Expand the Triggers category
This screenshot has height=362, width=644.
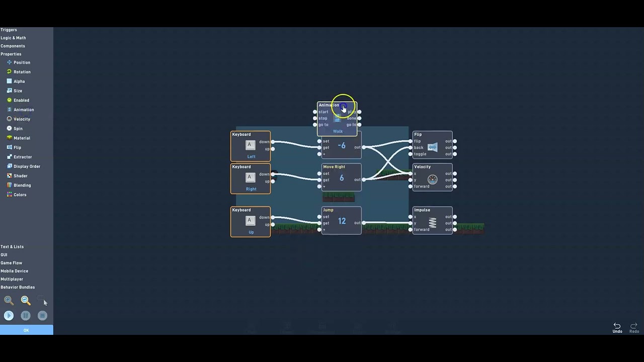(9, 30)
